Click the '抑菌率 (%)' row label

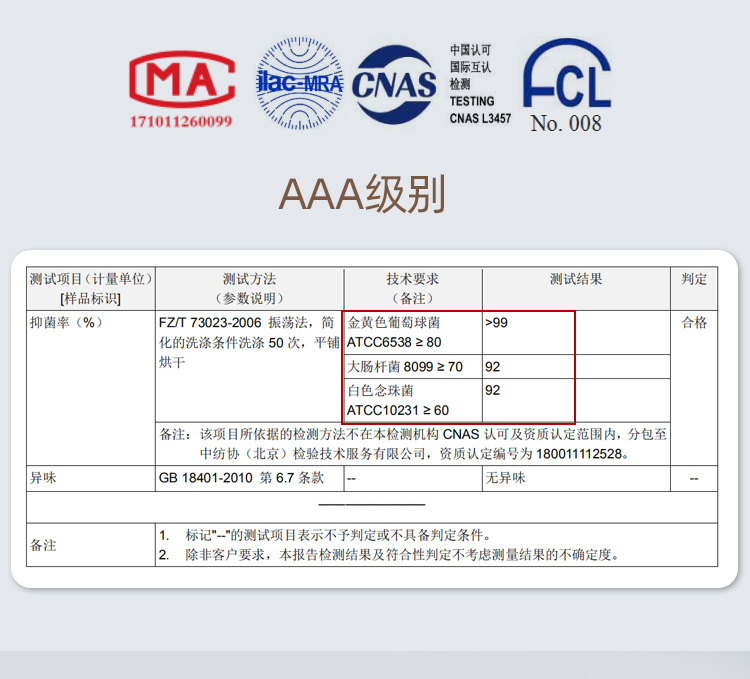coord(66,323)
